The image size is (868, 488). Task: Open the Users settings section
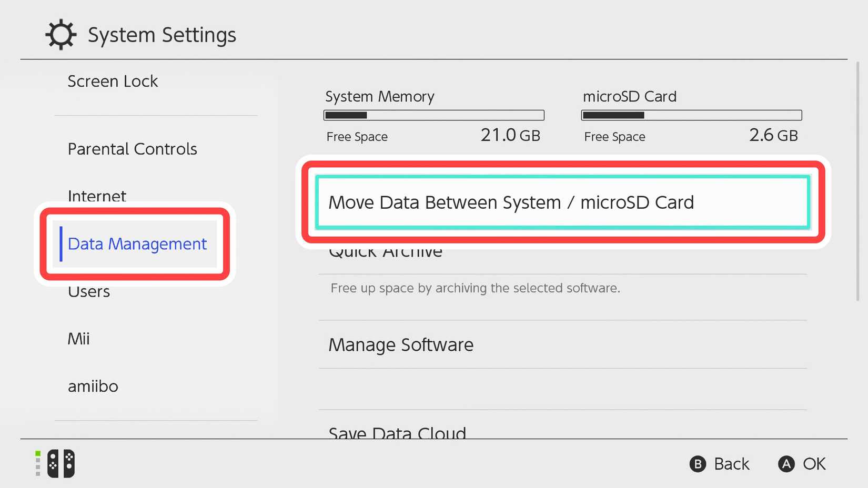click(x=89, y=292)
